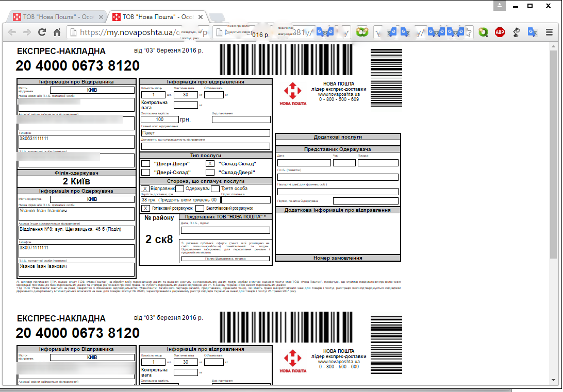Click the horizontal barcode in the top waybill
Image resolution: width=563 pixels, height=392 pixels.
click(x=286, y=60)
